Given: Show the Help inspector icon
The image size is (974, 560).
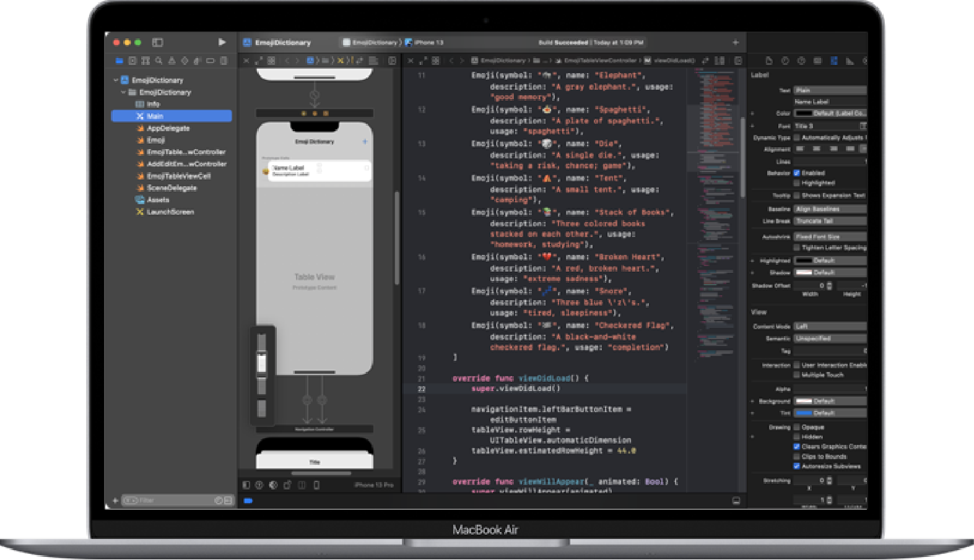Looking at the screenshot, I should tap(801, 61).
